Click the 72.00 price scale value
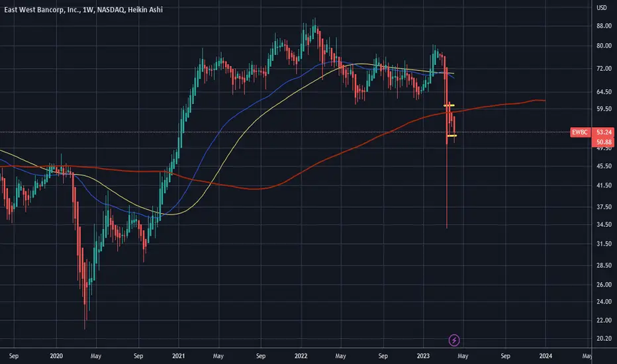Screen dimensions: 617x364 pos(604,68)
